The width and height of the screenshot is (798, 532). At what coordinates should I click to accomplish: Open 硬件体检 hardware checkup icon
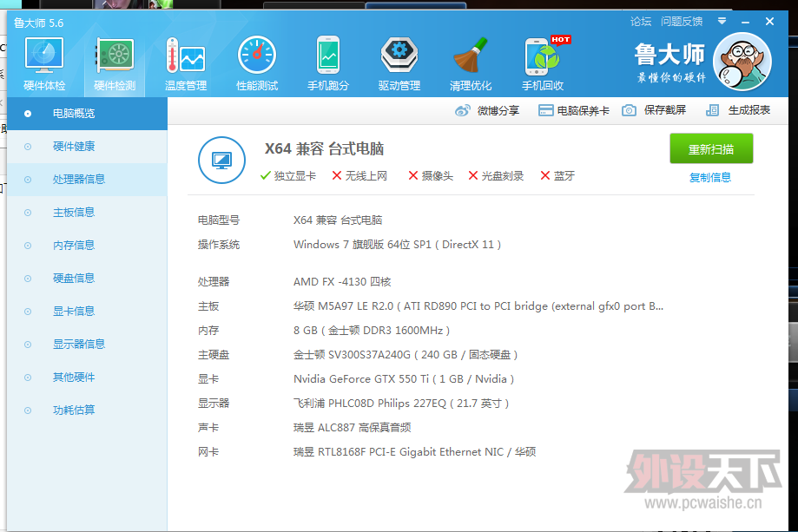click(x=44, y=55)
